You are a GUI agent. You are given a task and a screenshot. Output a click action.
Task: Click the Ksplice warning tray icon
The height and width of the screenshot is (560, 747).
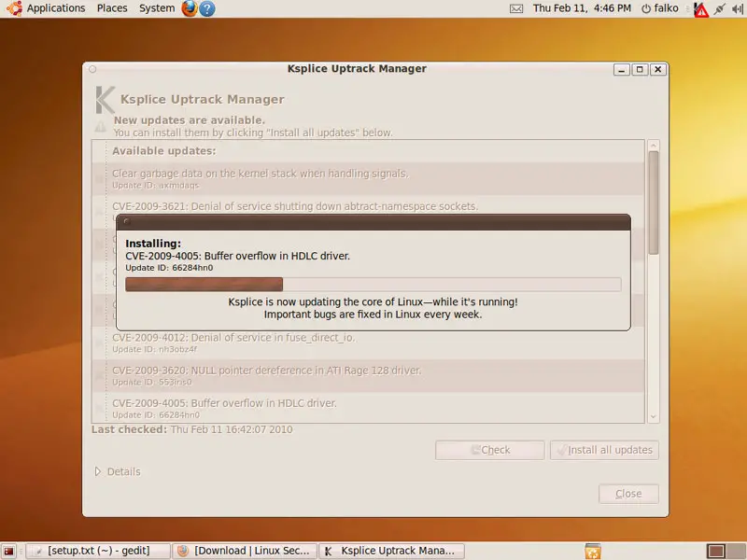pos(701,9)
